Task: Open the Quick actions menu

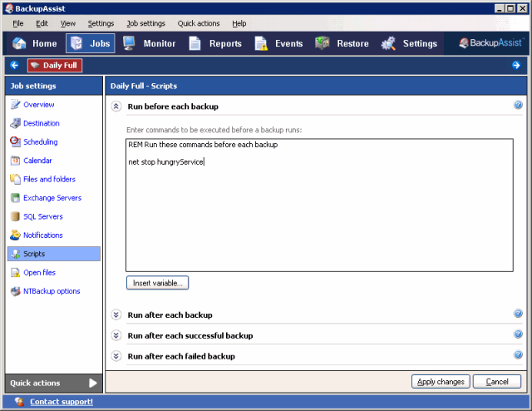Action: [199, 23]
